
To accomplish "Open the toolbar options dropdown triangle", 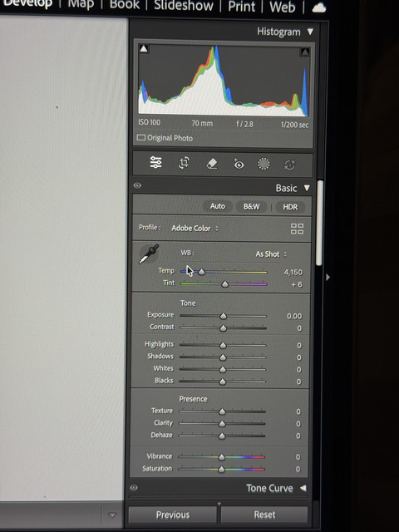I will (112, 515).
